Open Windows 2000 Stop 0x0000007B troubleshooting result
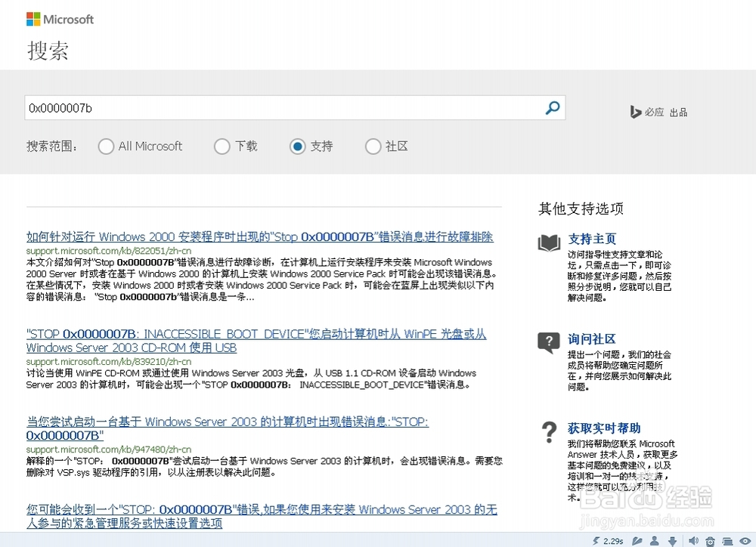Image resolution: width=756 pixels, height=547 pixels. tap(259, 236)
